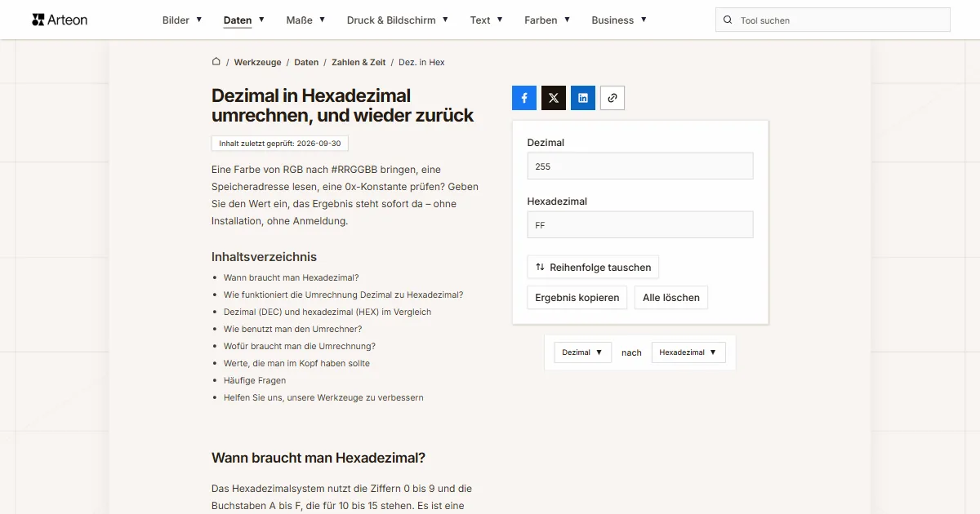Share page on X

[x=554, y=98]
